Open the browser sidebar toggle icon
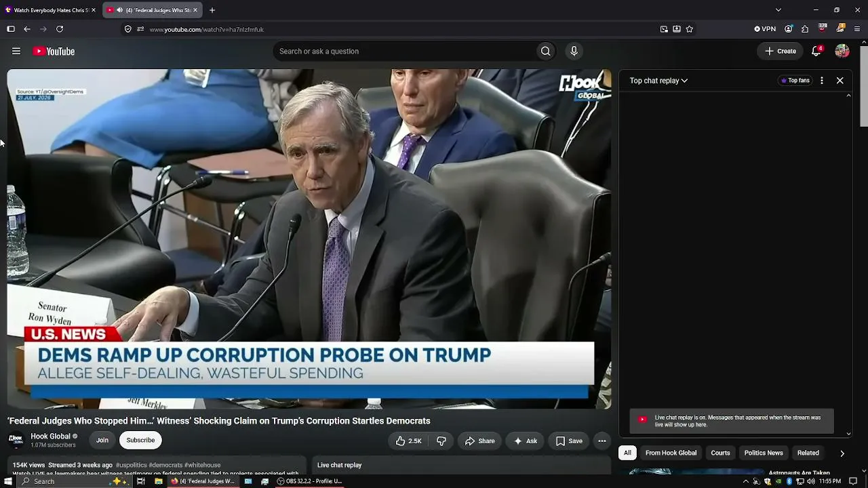868x488 pixels. click(11, 29)
